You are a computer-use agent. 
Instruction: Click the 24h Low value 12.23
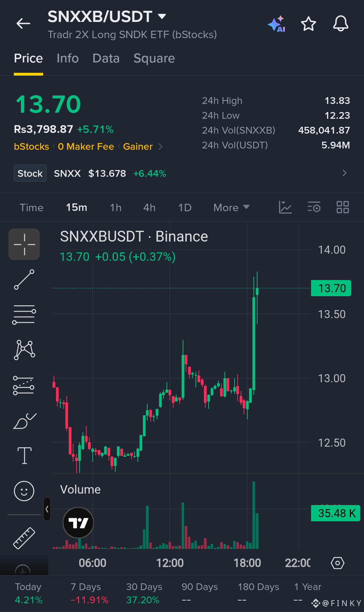[x=337, y=115]
